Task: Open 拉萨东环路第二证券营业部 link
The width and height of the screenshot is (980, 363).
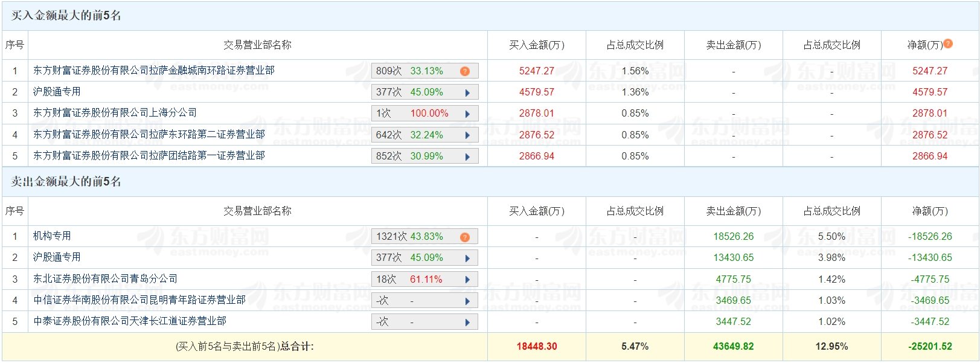Action: pyautogui.click(x=149, y=134)
